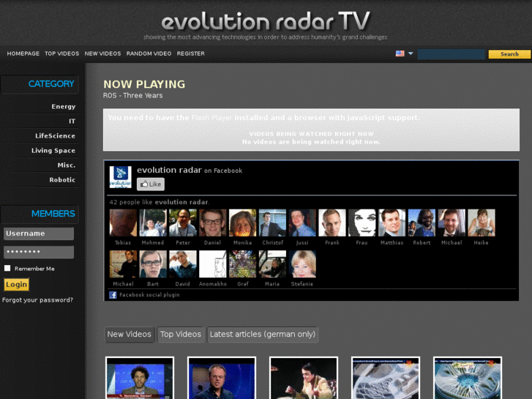Screen dimensions: 532x399
Task: Focus the password input field
Action: (39, 252)
